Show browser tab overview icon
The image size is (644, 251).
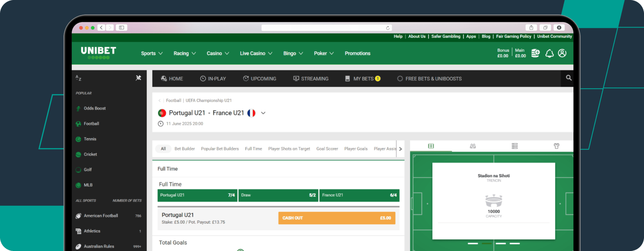point(545,28)
